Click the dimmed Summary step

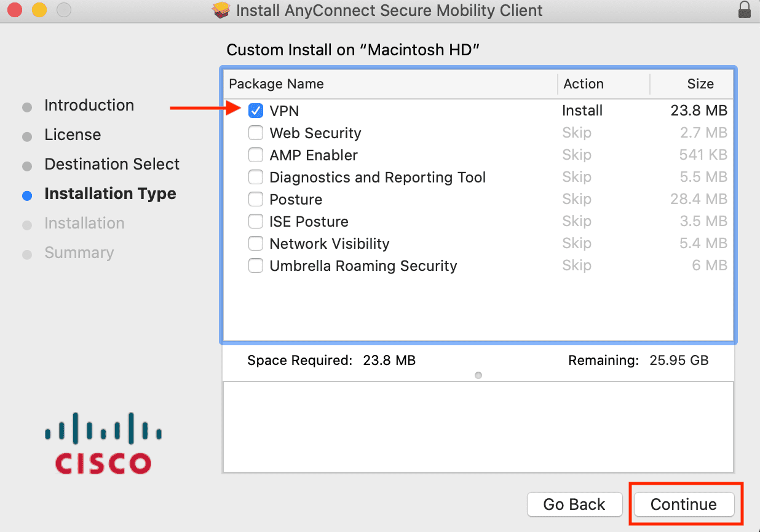coord(79,252)
